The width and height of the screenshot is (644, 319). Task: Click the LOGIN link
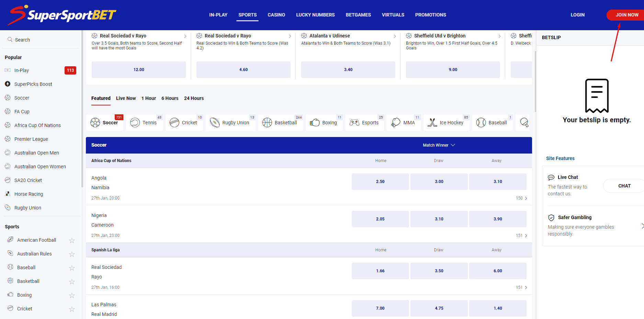(x=577, y=15)
